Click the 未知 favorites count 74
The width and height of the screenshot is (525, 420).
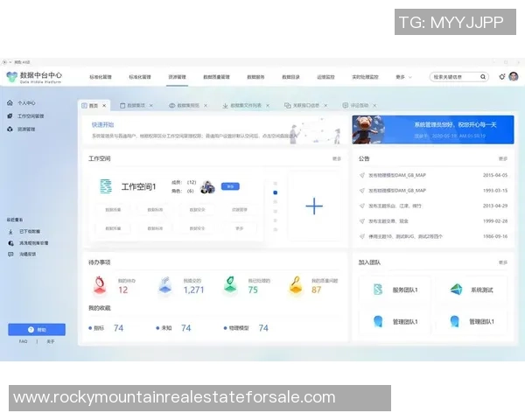[185, 328]
